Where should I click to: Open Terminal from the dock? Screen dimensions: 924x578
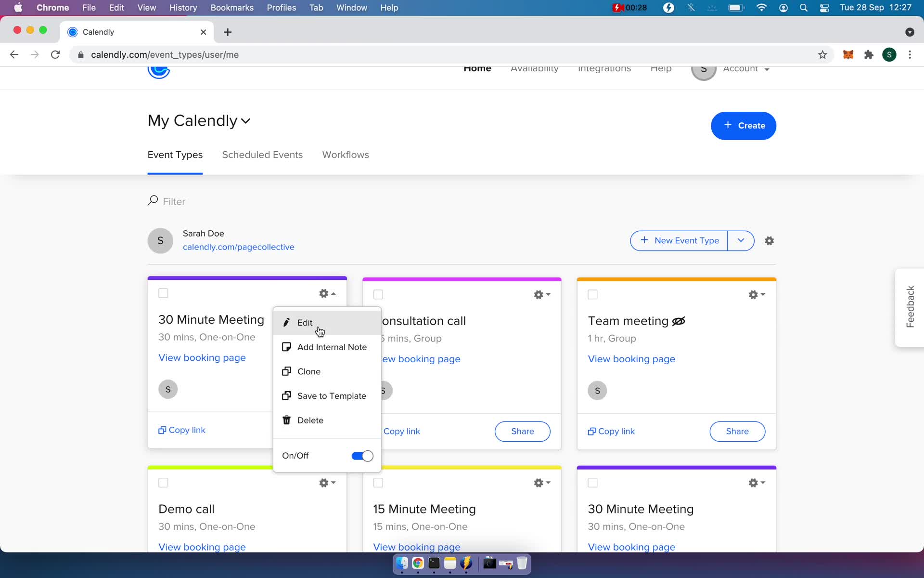click(434, 563)
